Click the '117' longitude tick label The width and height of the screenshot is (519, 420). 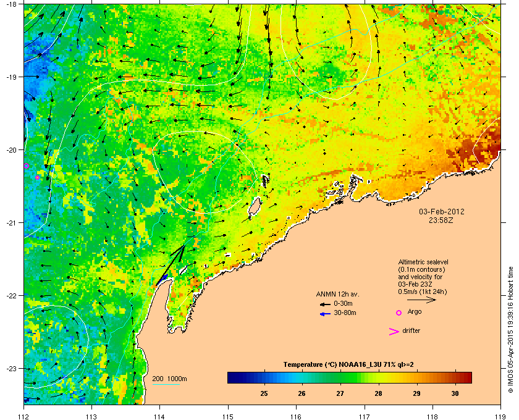[365, 416]
